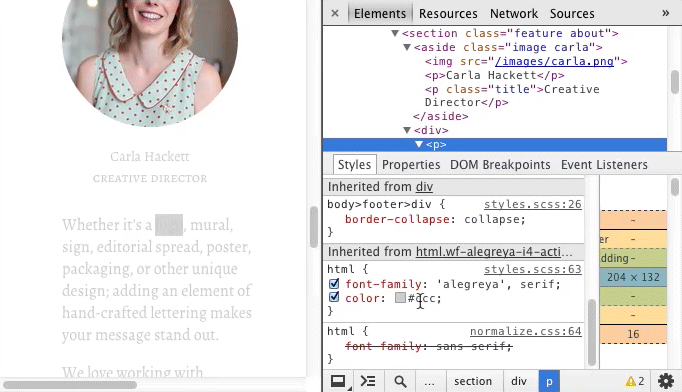Open search with the magnifier icon
The height and width of the screenshot is (392, 682).
pos(400,382)
